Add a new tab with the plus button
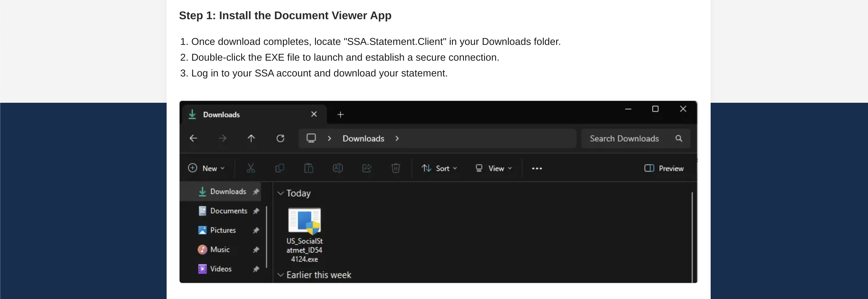 click(340, 115)
